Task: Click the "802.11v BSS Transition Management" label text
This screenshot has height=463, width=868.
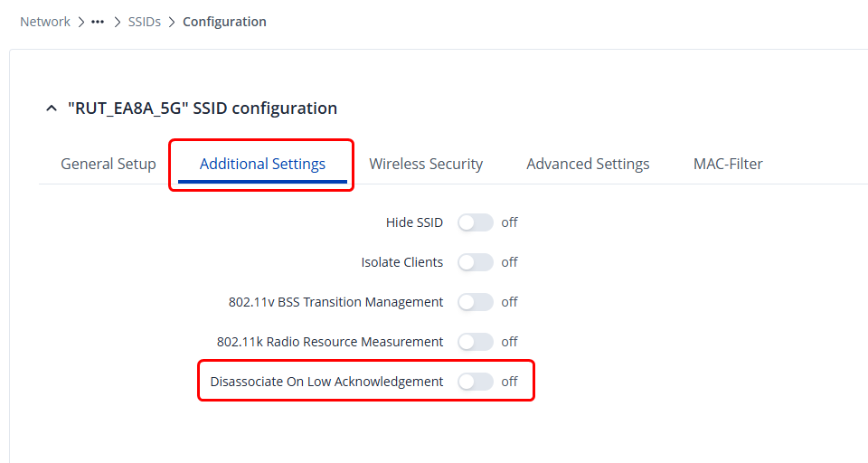Action: point(335,302)
